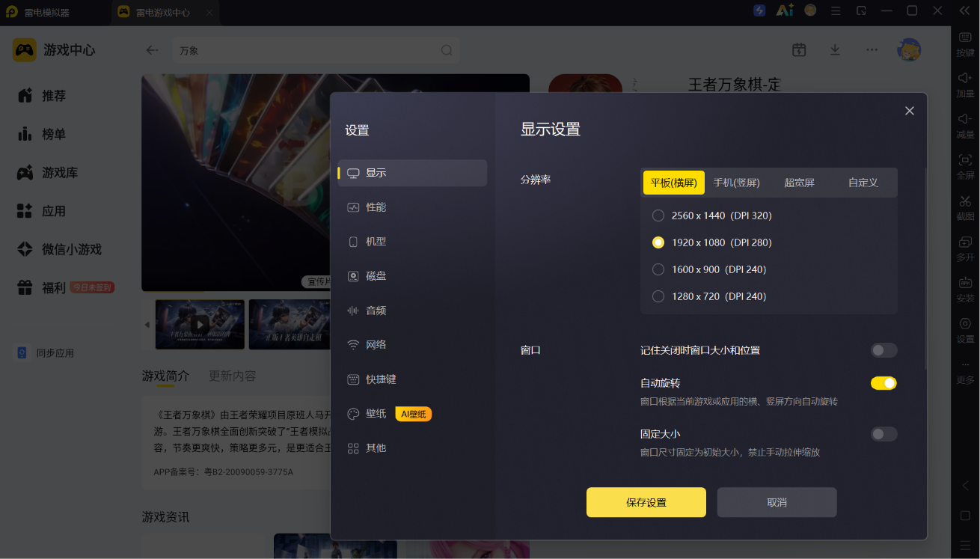Image resolution: width=980 pixels, height=559 pixels.
Task: Open the calendar check-in icon
Action: pyautogui.click(x=799, y=49)
